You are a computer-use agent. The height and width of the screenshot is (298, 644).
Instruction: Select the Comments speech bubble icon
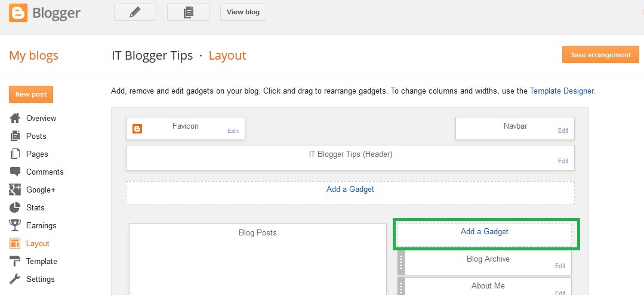15,172
